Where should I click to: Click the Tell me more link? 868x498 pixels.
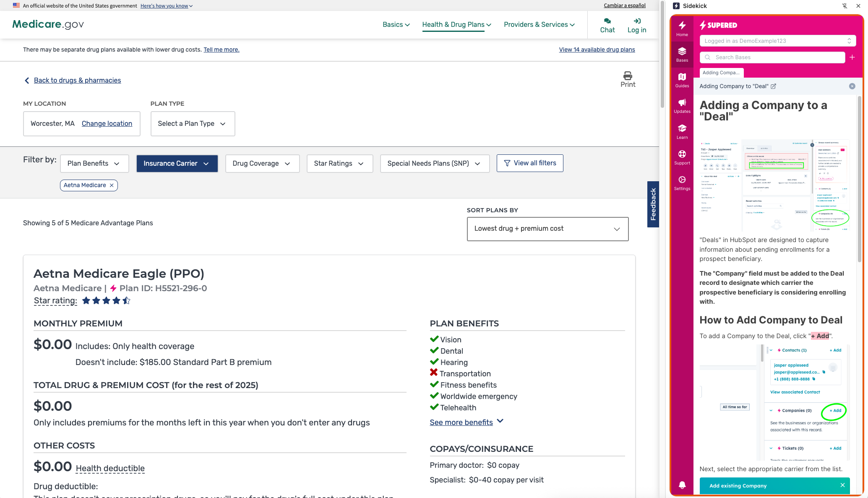[x=222, y=50]
